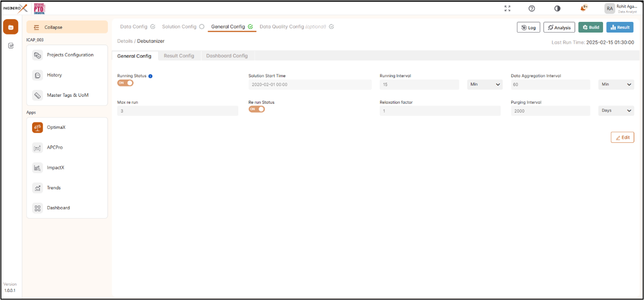Expand the Running Interval unit dropdown
Screen dimensions: 644x300
click(x=485, y=85)
